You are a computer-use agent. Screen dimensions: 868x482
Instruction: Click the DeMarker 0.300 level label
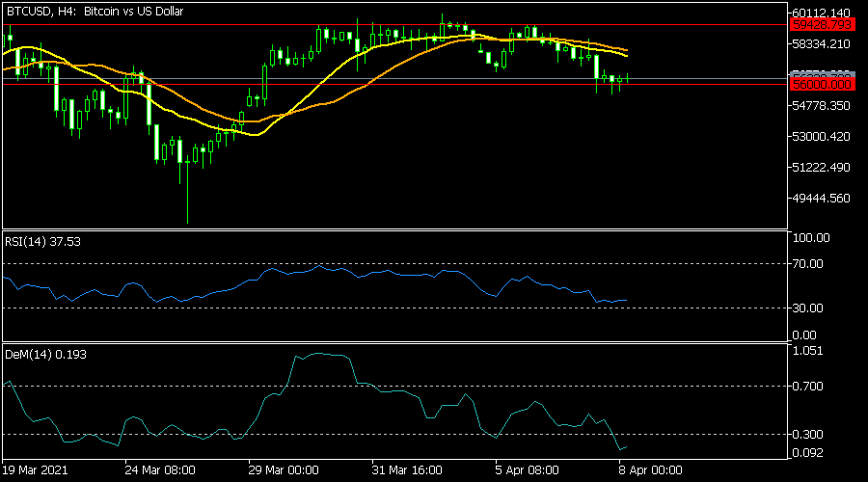(807, 435)
